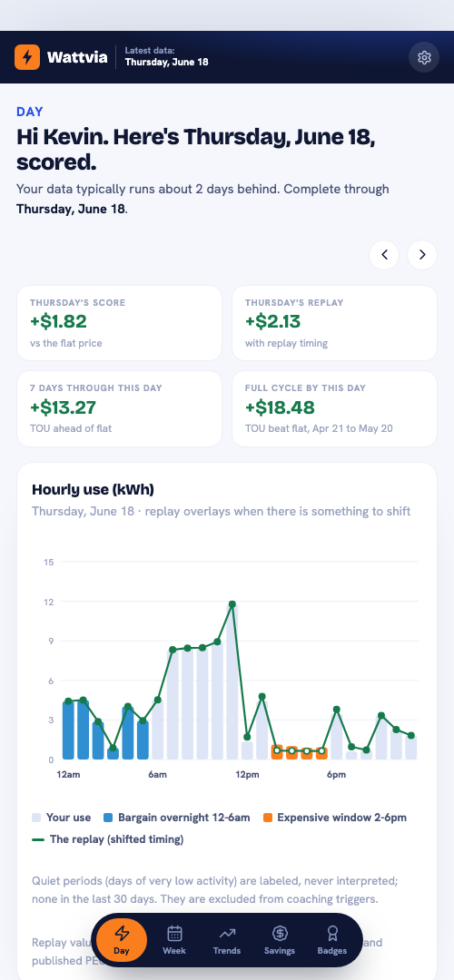
Task: Open settings gear in header
Action: 424,57
